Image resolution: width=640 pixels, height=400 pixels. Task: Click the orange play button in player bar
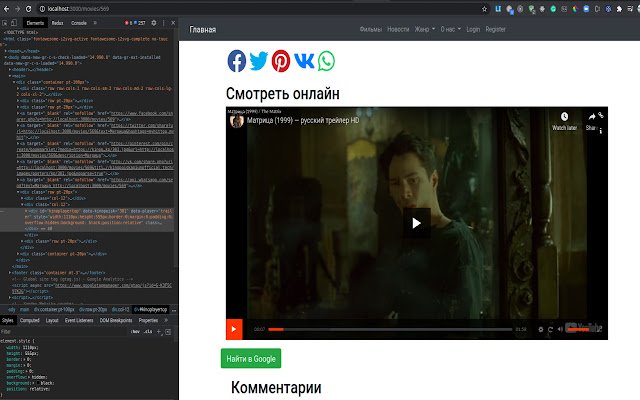tap(234, 329)
